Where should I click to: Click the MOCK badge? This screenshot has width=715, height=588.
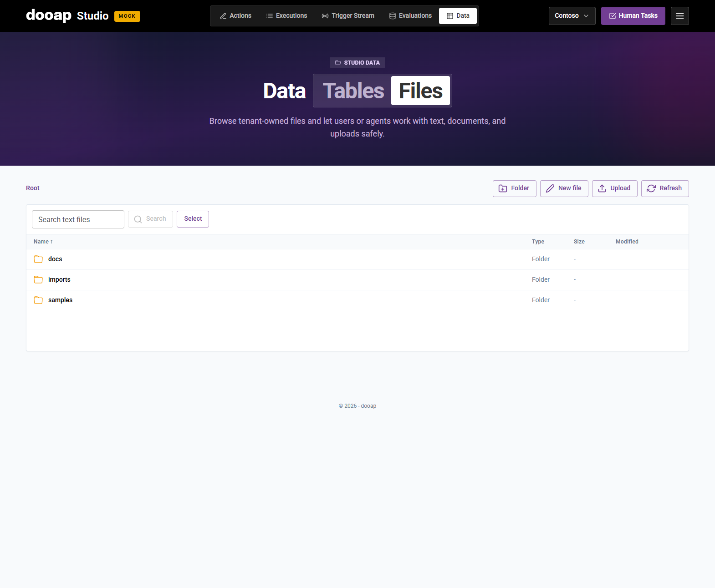pos(127,16)
